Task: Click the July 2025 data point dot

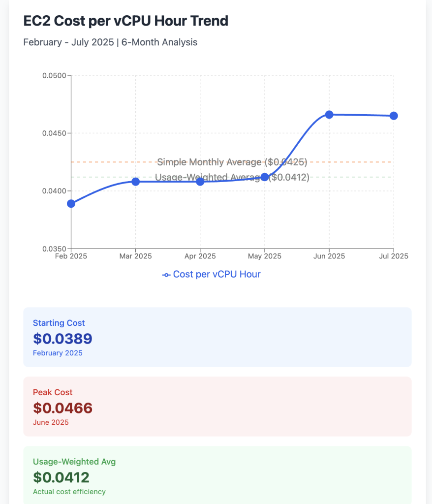Action: [394, 116]
